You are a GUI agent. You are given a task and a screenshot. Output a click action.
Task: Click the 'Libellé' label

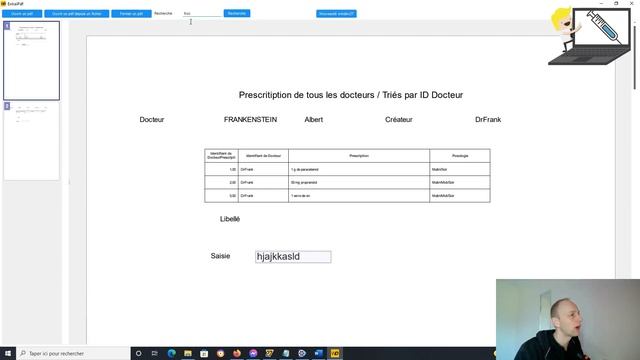click(230, 219)
